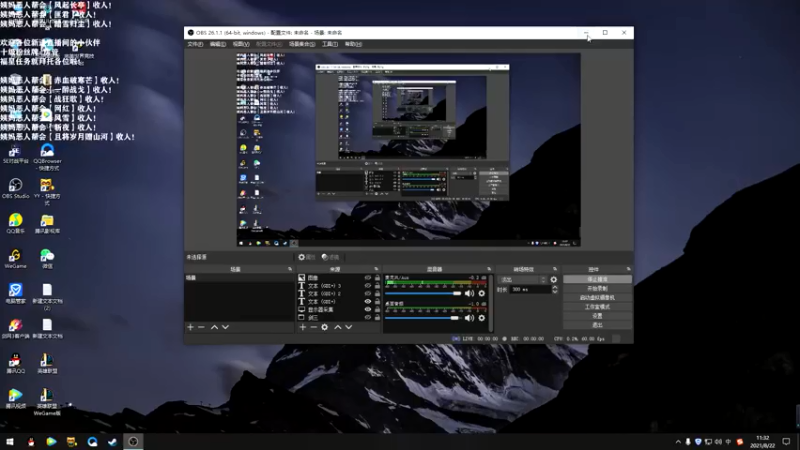This screenshot has height=450, width=800.
Task: Toggle lock on 图像 source
Action: [x=377, y=278]
